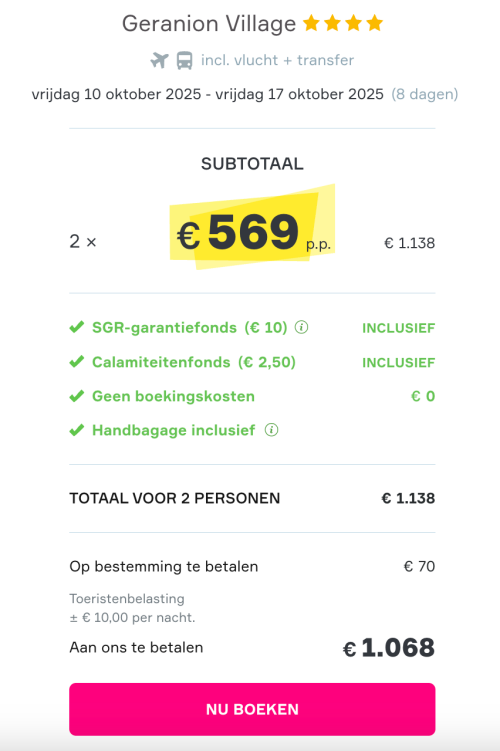Click the first hotel rating star
Viewport: 500px width, 751px height.
(x=311, y=23)
